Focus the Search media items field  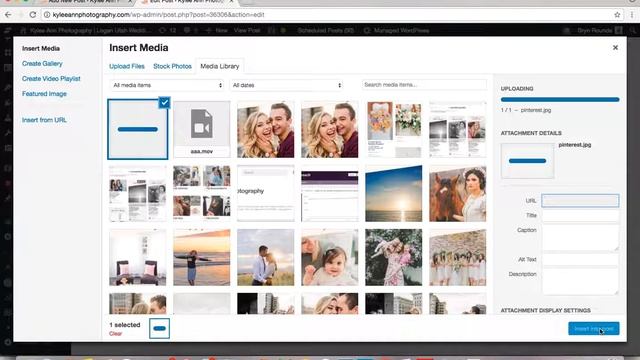(424, 84)
